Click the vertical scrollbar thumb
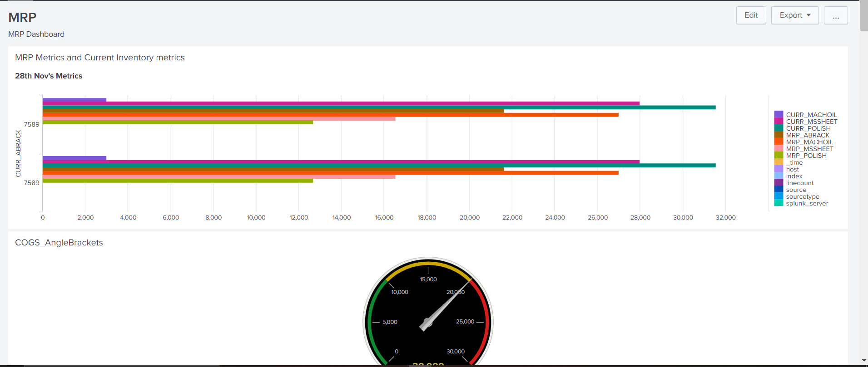 (x=863, y=16)
